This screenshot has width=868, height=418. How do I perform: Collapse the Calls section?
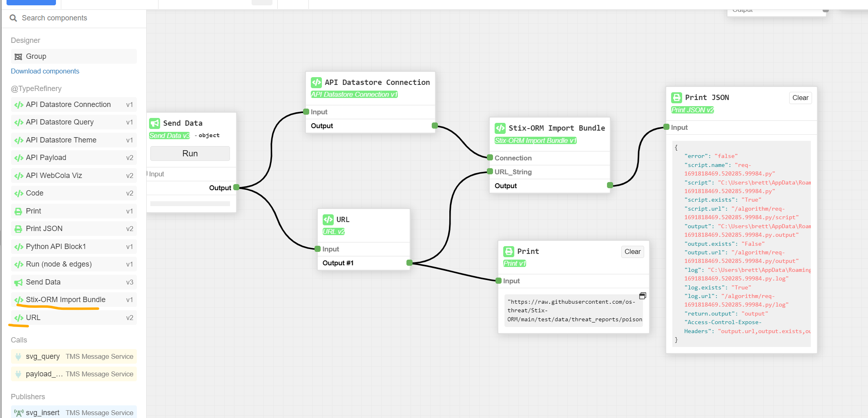[19, 340]
